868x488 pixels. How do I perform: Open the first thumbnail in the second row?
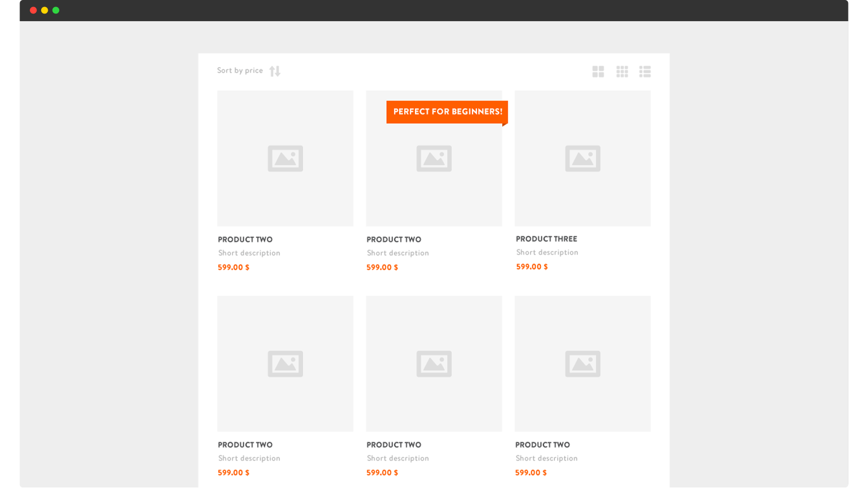[x=285, y=363]
